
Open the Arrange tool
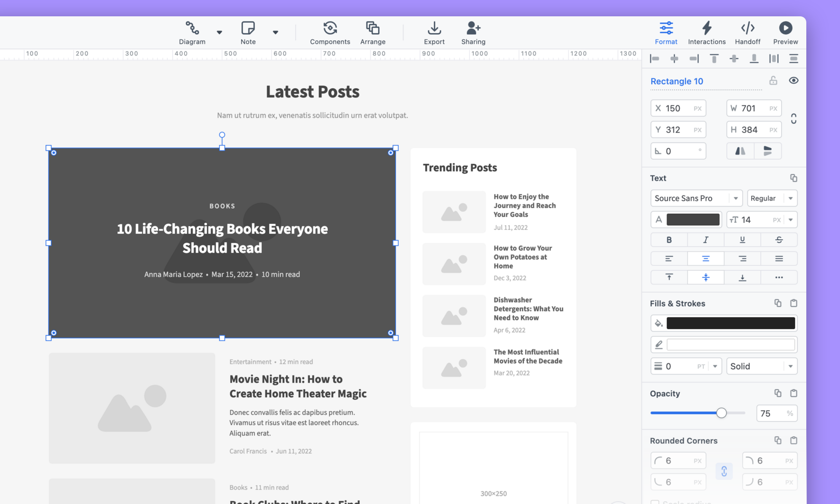tap(373, 33)
